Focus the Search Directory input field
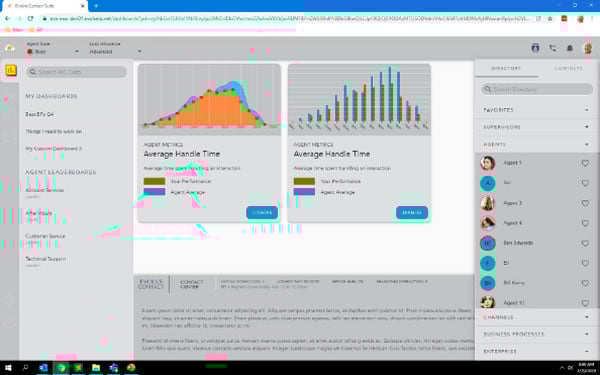This screenshot has width=600, height=375. (537, 89)
